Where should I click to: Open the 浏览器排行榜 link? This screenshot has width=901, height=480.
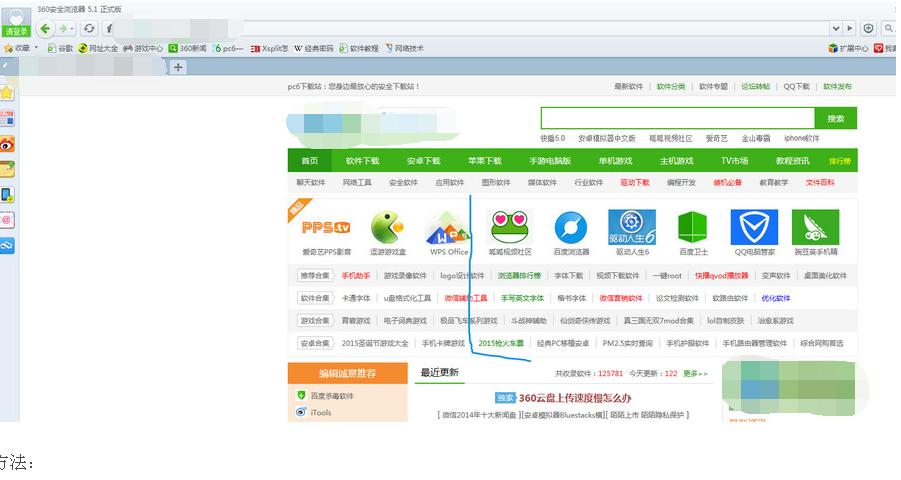pos(519,276)
